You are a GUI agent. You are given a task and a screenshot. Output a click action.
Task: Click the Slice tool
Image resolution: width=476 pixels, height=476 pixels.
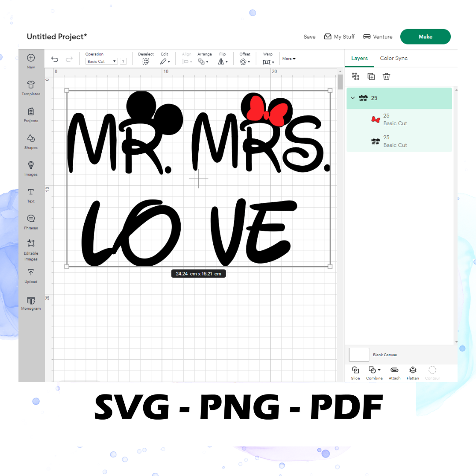355,373
